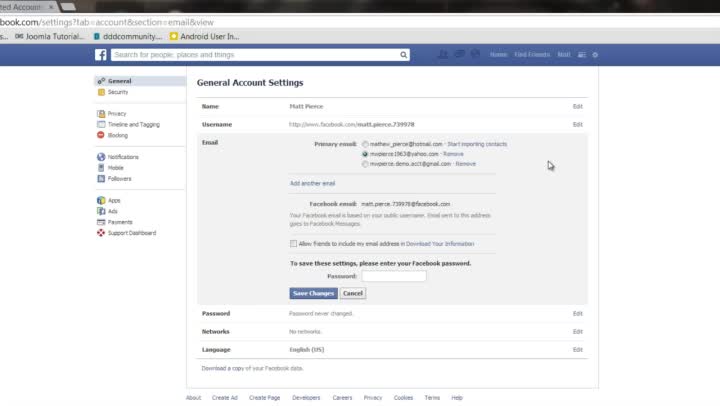The height and width of the screenshot is (406, 720).
Task: Remove the yahoo.com email address
Action: tap(453, 154)
